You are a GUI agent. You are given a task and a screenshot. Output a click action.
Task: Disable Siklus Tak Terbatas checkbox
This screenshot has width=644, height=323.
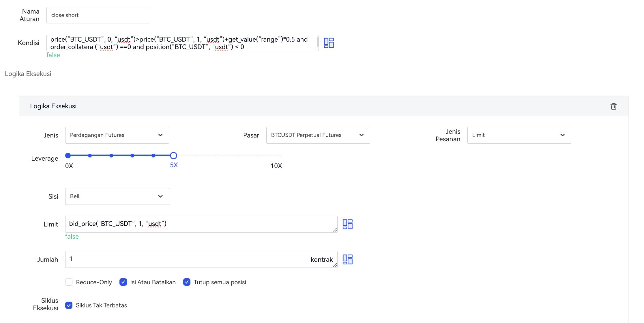pos(69,305)
